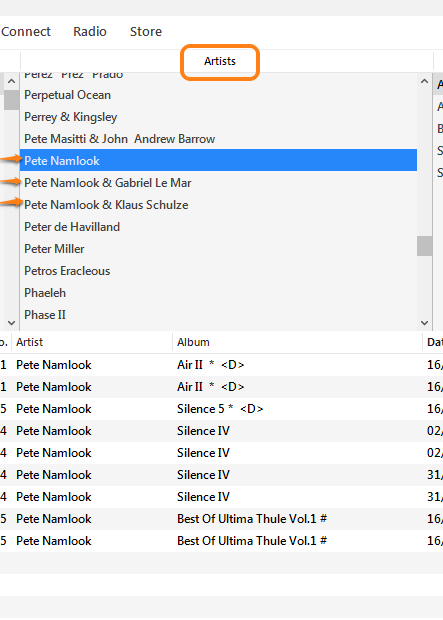Image resolution: width=443 pixels, height=620 pixels.
Task: Select Pete Namlook & Klaus Schulze
Action: click(x=218, y=205)
